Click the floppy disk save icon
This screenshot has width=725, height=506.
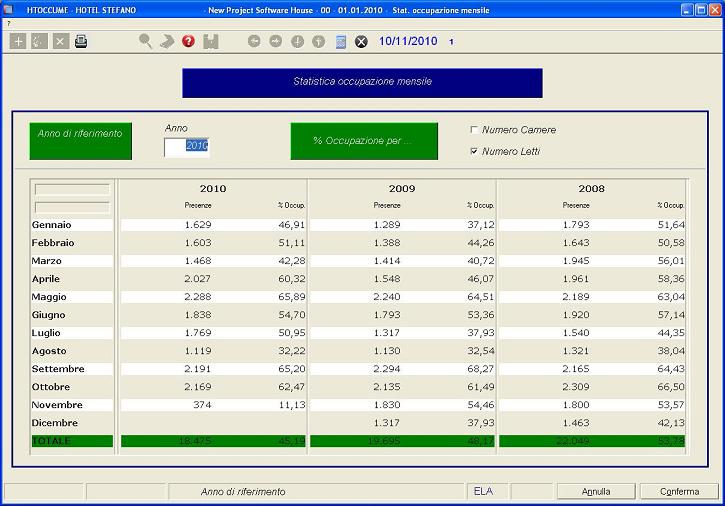(x=211, y=41)
